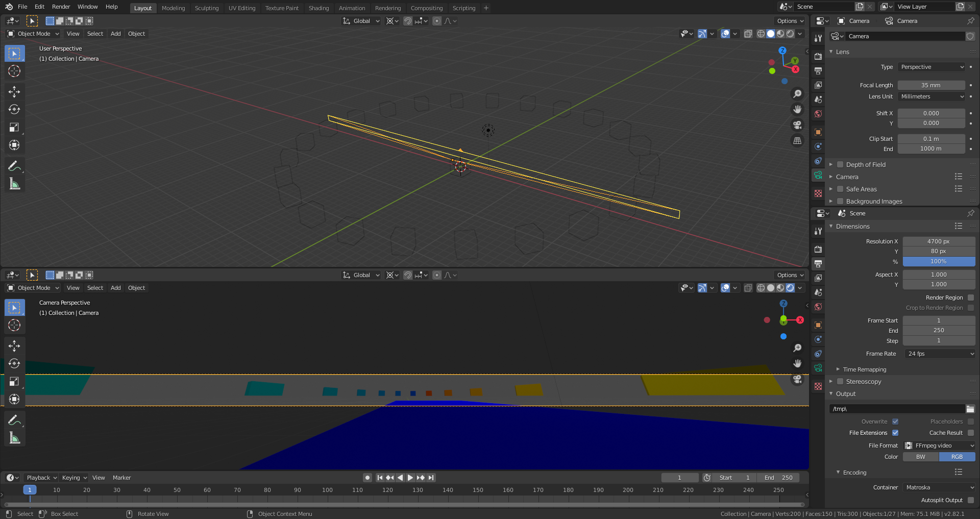This screenshot has width=980, height=519.
Task: Enable Stereoscopy
Action: (840, 381)
